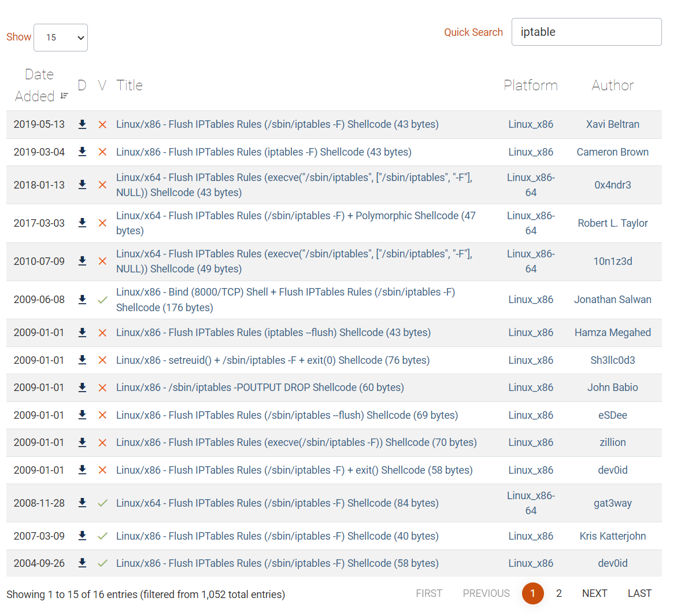681x616 pixels.
Task: Sort table by Author column header
Action: (x=612, y=86)
